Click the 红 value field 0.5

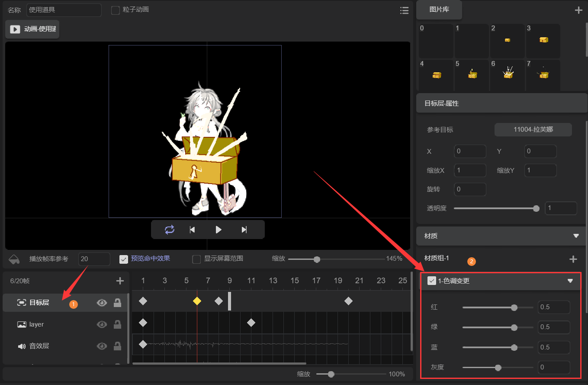554,307
